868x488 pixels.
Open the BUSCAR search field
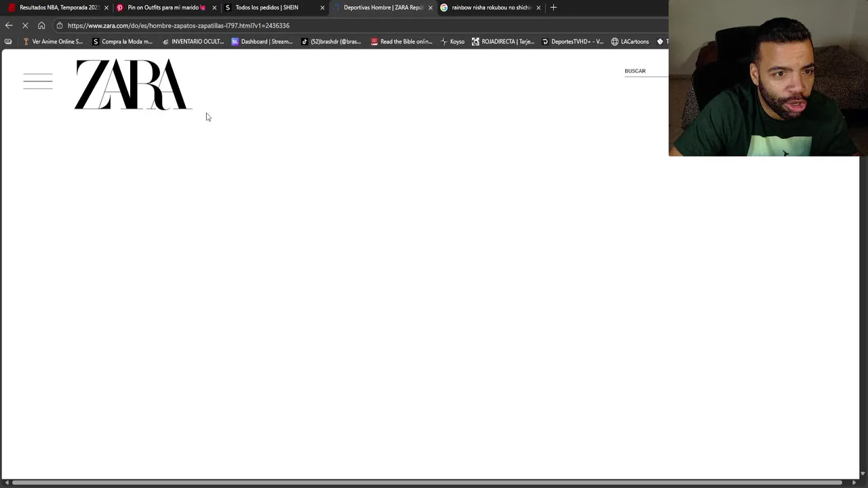[646, 71]
